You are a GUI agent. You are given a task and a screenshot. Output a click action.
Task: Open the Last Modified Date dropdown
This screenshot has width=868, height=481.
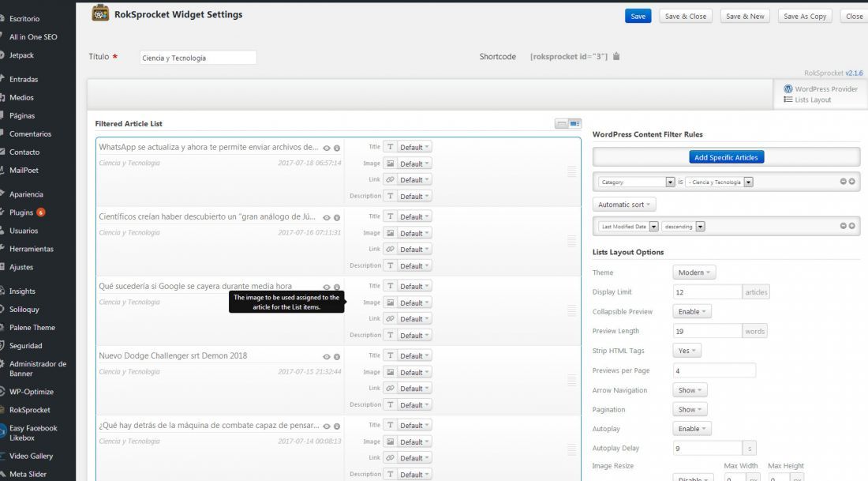(628, 226)
